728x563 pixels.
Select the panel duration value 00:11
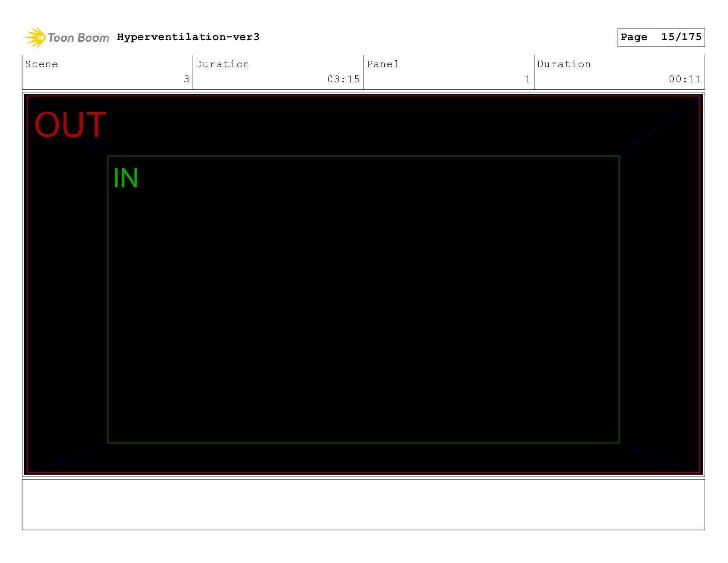(685, 79)
